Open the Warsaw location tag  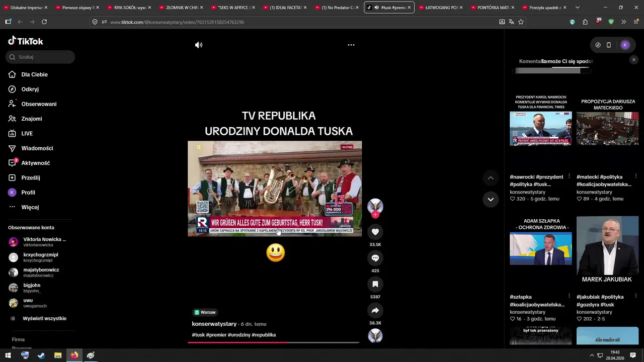click(205, 312)
